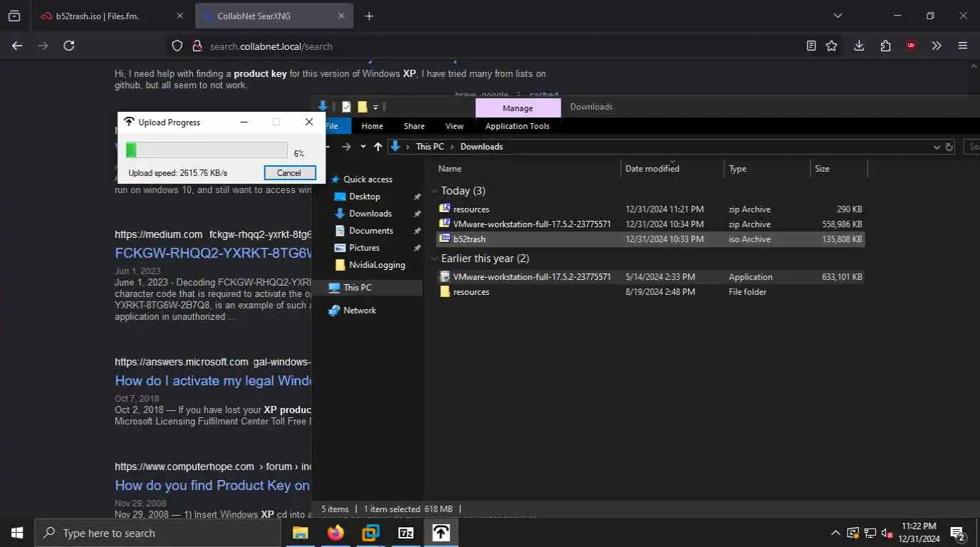The image size is (980, 547).
Task: Switch to the Share ribbon tab
Action: [414, 126]
